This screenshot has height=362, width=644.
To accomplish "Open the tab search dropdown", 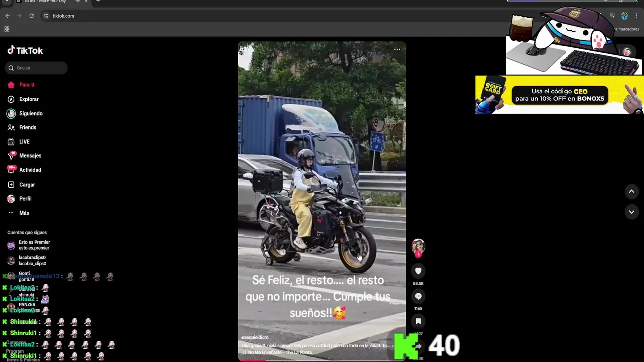I will [6, 1].
